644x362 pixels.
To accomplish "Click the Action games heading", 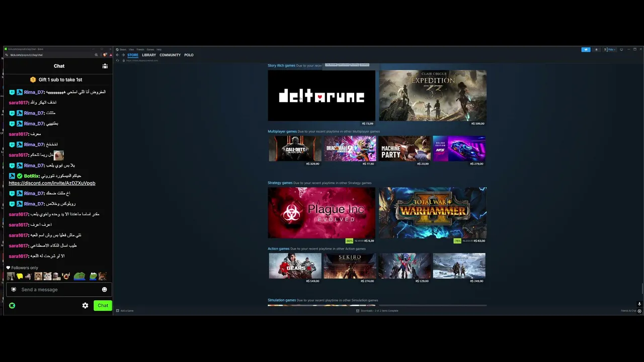I will 279,249.
